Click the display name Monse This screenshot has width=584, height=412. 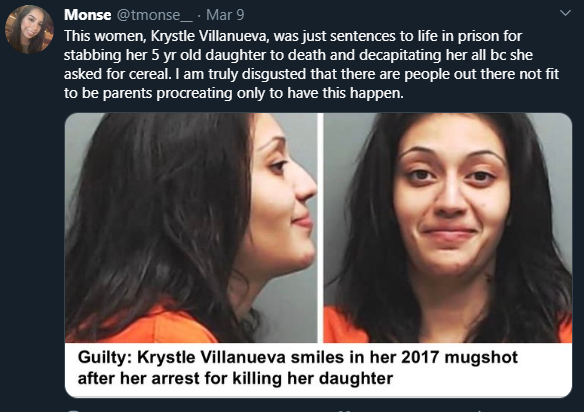[x=88, y=15]
